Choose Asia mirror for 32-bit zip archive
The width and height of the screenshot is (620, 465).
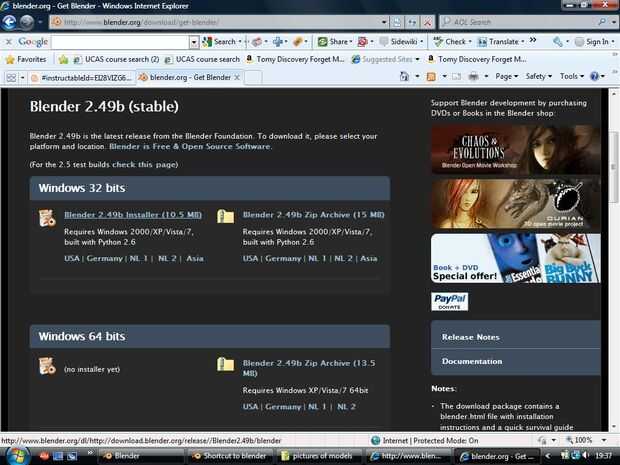[369, 259]
